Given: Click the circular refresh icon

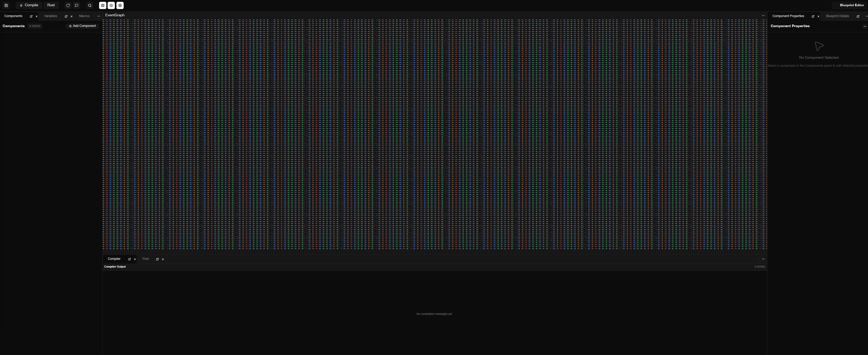Looking at the screenshot, I should click(x=68, y=5).
